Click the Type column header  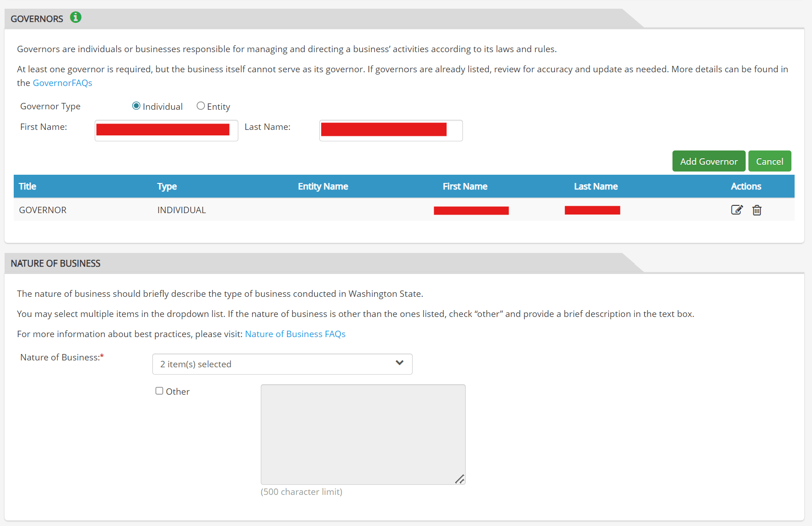tap(167, 186)
